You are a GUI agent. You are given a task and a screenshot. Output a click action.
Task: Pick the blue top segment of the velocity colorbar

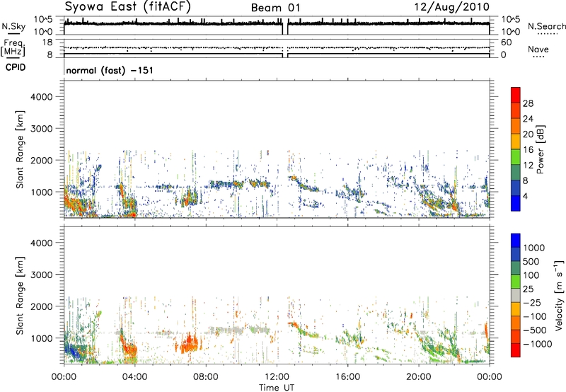[516, 241]
